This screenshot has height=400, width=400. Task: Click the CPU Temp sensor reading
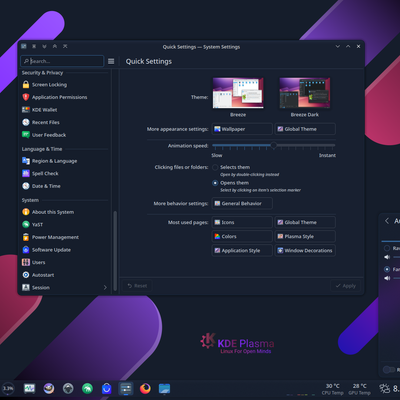tap(332, 389)
